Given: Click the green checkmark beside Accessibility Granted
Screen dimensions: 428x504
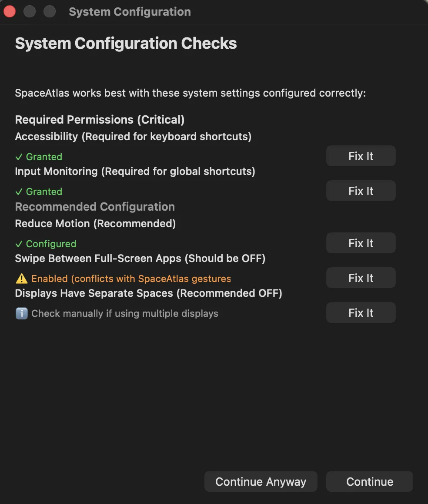Looking at the screenshot, I should click(x=19, y=157).
